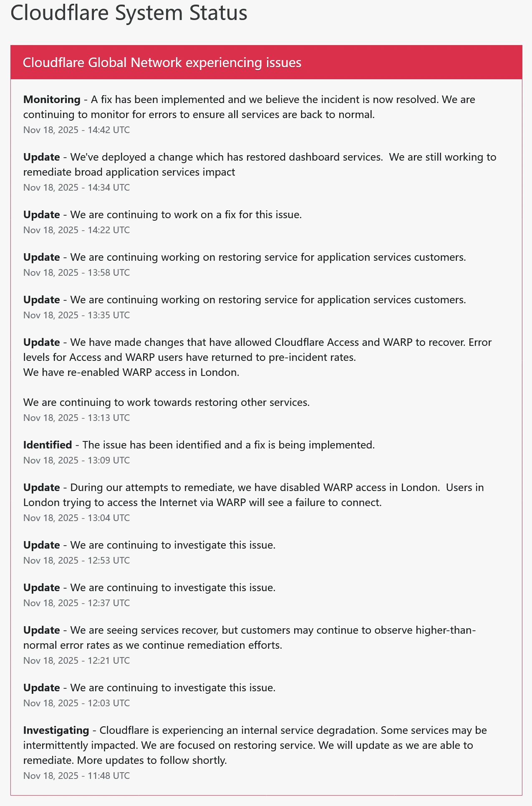Click the 13:13 UTC timestamp
Image resolution: width=532 pixels, height=806 pixels.
click(x=76, y=418)
